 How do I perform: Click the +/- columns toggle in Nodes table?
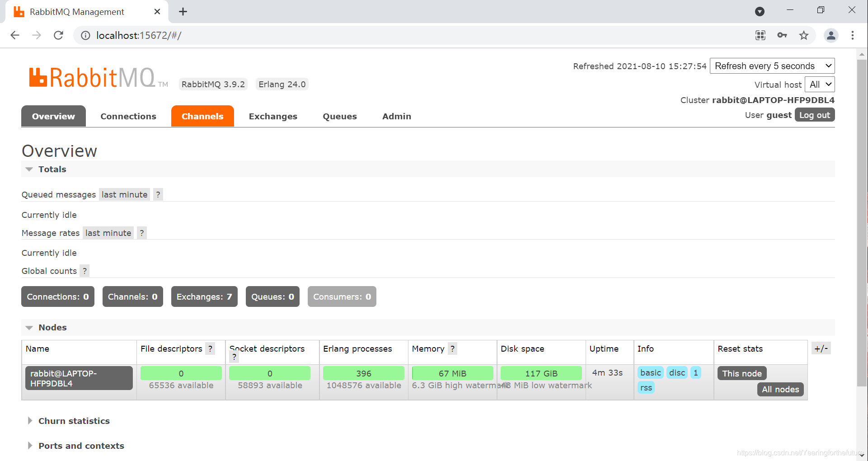coord(821,348)
